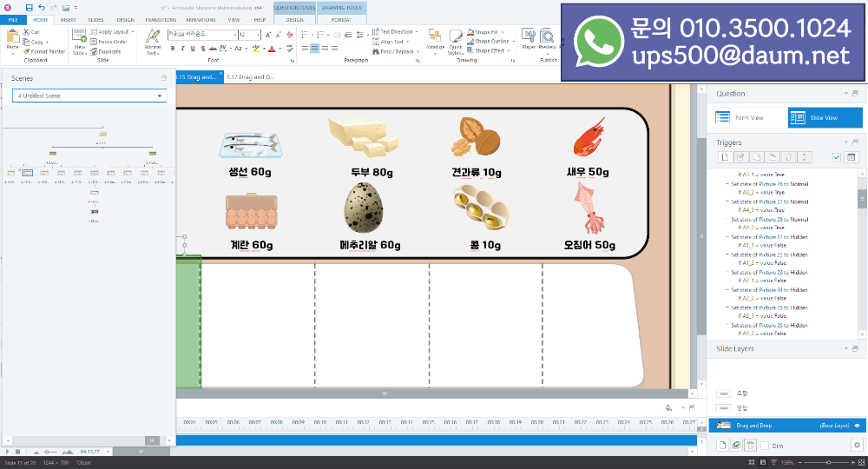Clear text formatting with eraser icon
The width and height of the screenshot is (868, 469).
click(x=290, y=35)
